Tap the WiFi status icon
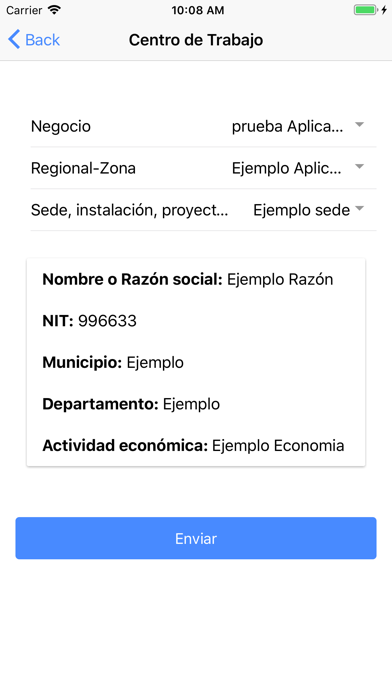This screenshot has width=392, height=696. (54, 10)
